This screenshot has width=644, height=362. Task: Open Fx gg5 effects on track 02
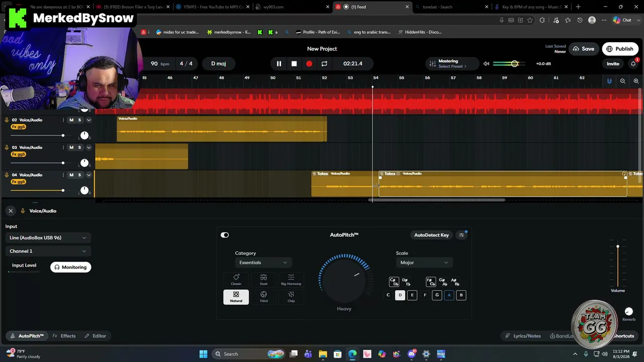tap(18, 127)
